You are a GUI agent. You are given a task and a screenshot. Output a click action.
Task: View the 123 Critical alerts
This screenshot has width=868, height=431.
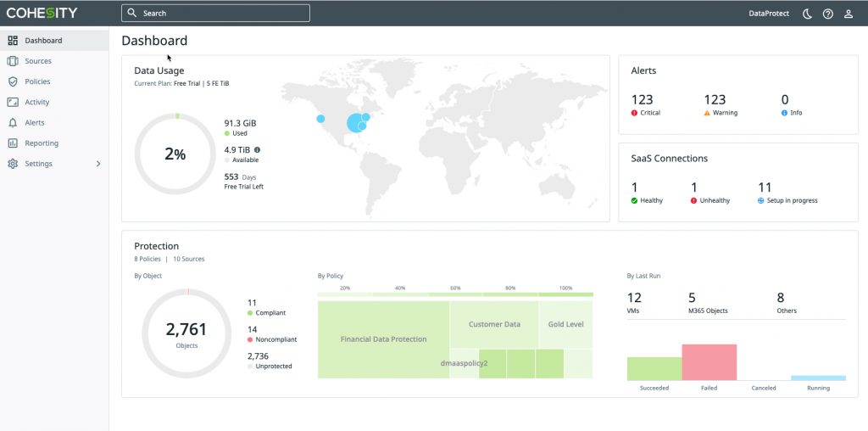[x=643, y=104]
